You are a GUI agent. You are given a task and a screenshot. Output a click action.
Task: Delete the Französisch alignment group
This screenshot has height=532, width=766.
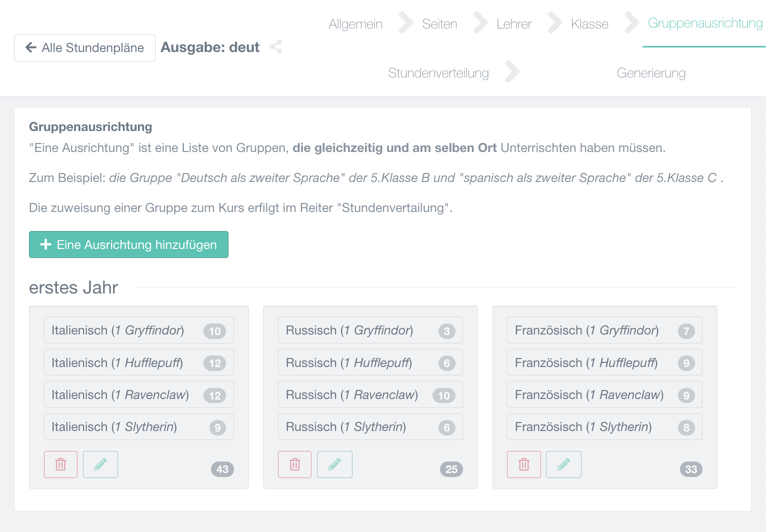click(x=523, y=464)
